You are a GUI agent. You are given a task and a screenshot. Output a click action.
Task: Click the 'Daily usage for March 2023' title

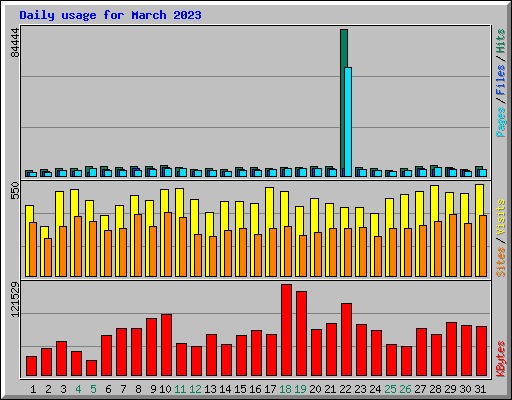point(110,15)
